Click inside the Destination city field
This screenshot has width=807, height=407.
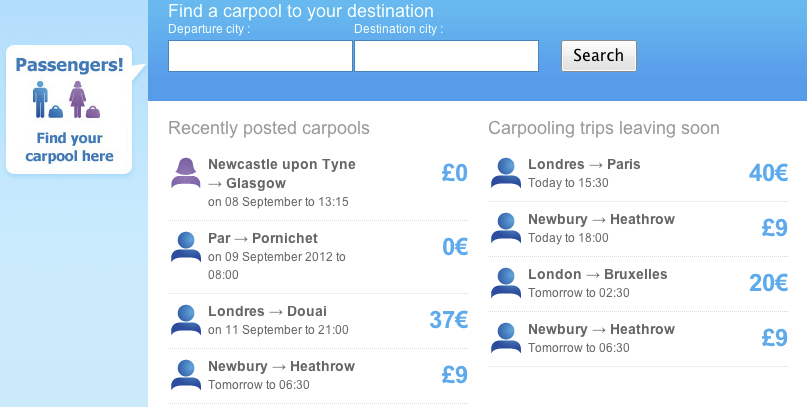(447, 56)
